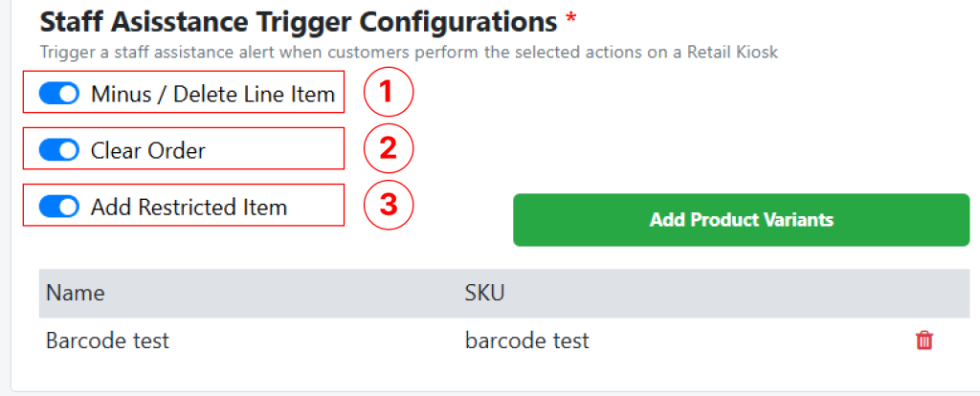This screenshot has height=396, width=980.
Task: Click the red required asterisk in heading
Action: [570, 20]
